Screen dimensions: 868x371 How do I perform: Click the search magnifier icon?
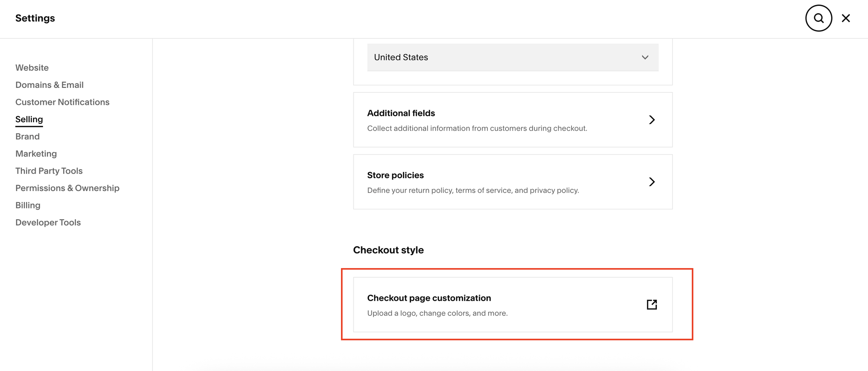pos(818,18)
